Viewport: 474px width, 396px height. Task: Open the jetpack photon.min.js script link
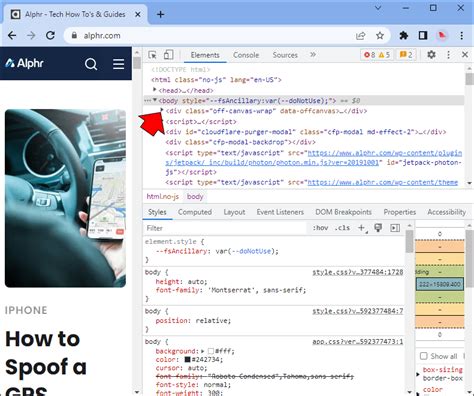point(314,158)
